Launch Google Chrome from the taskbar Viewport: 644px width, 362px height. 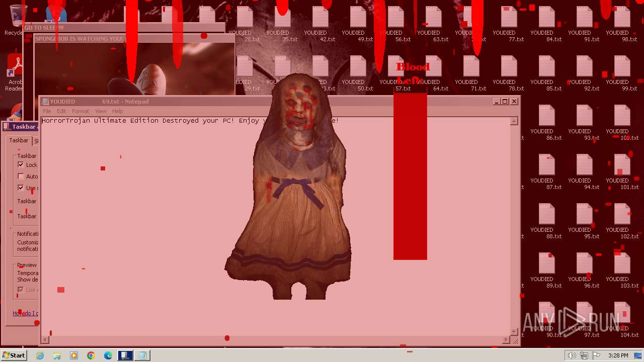(91, 355)
